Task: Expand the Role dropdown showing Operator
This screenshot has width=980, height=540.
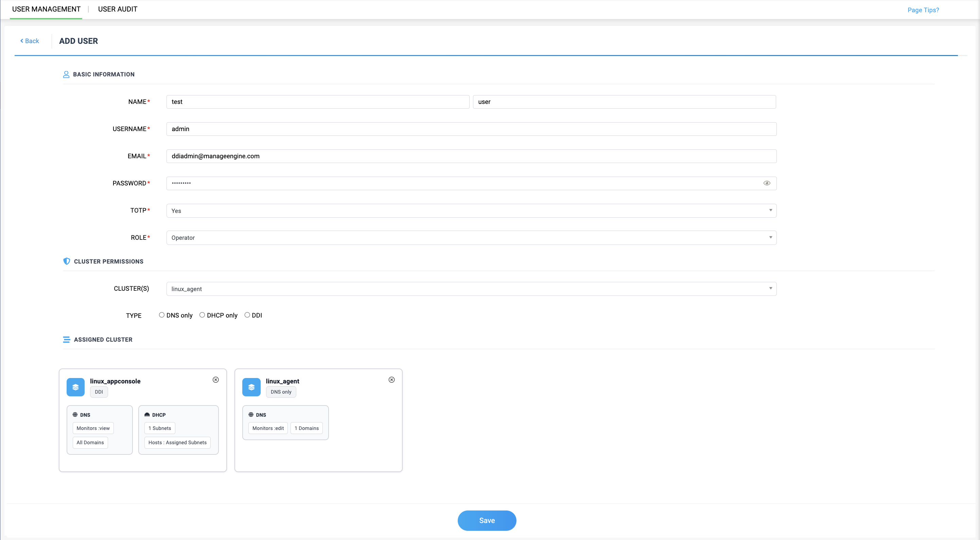Action: coord(471,238)
